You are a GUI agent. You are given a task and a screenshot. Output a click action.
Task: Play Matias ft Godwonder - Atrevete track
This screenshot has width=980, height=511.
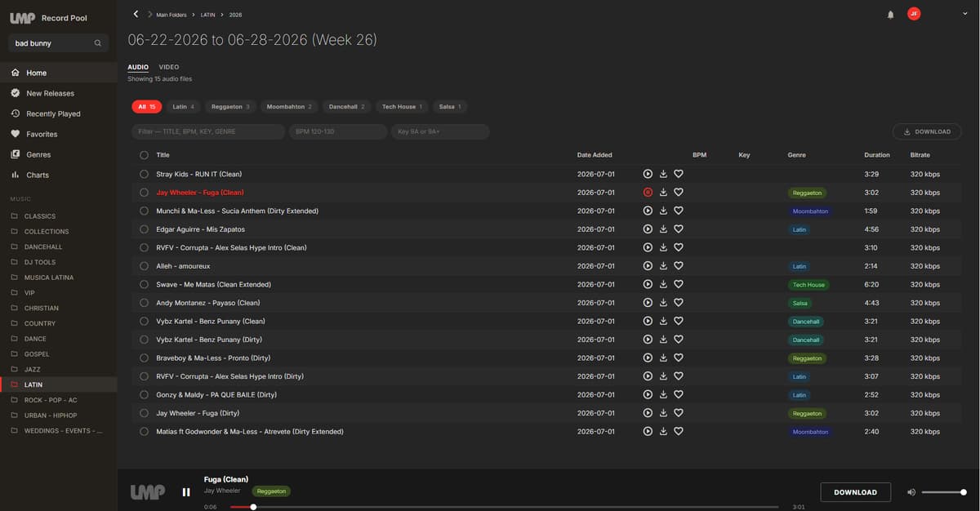click(x=648, y=431)
